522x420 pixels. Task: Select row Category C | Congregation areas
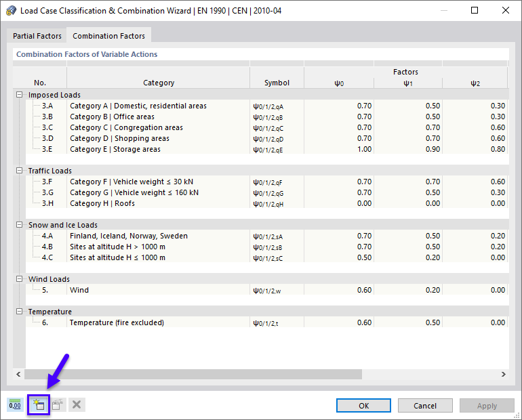(267, 127)
